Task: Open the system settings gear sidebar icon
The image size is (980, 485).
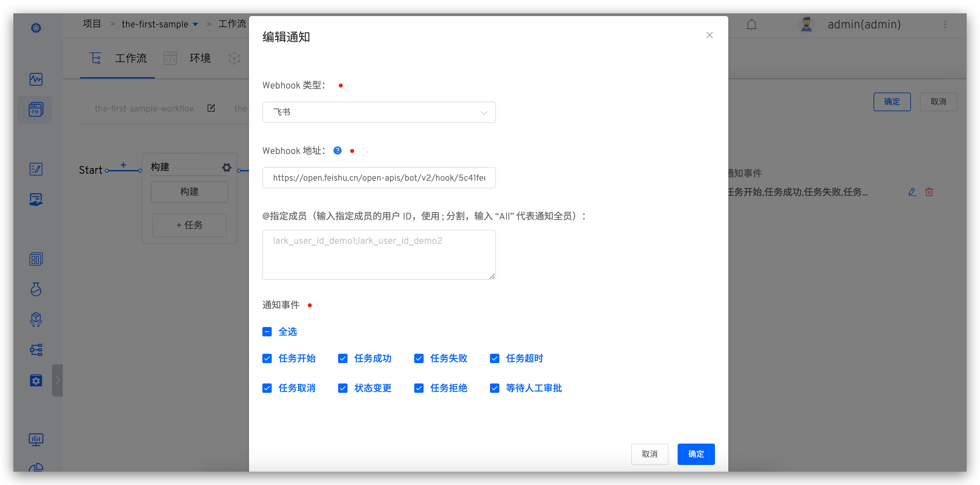Action: pos(35,380)
